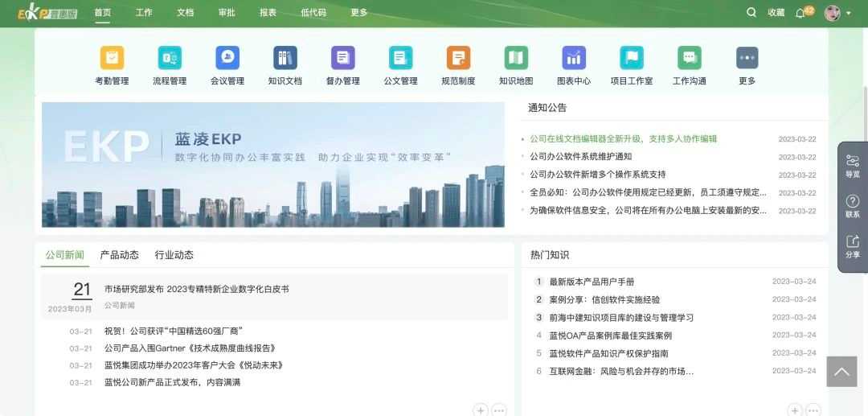This screenshot has width=868, height=416.
Task: Open the 图表中心 chart center icon
Action: pos(574,58)
